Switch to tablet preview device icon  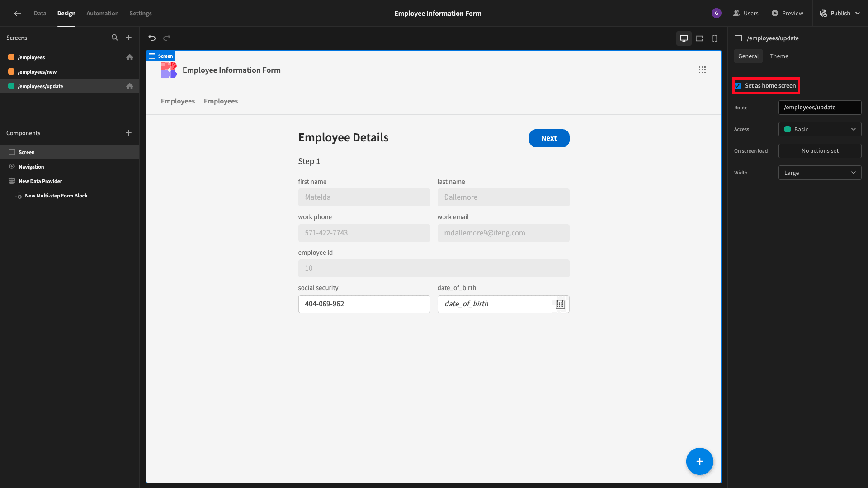(x=699, y=38)
